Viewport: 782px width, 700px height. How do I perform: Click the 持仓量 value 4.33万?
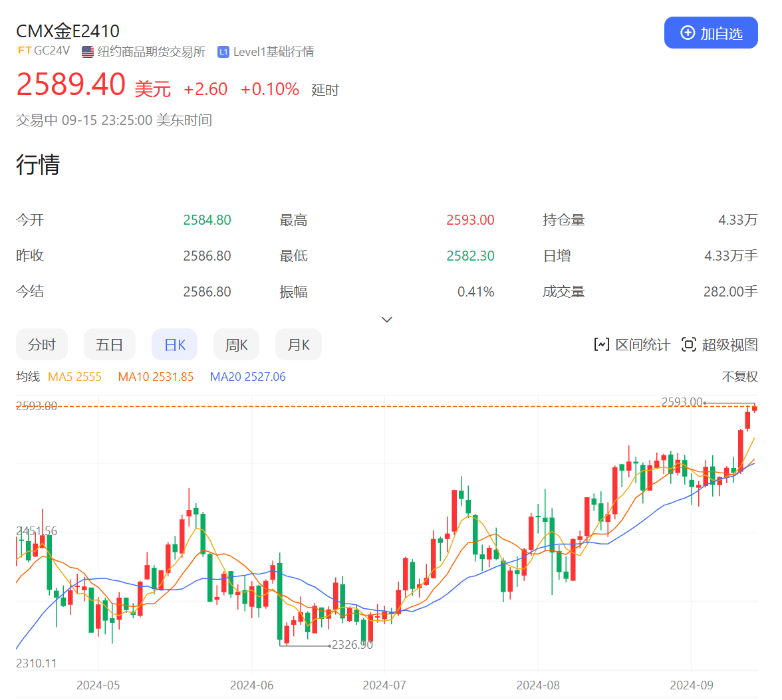click(738, 220)
